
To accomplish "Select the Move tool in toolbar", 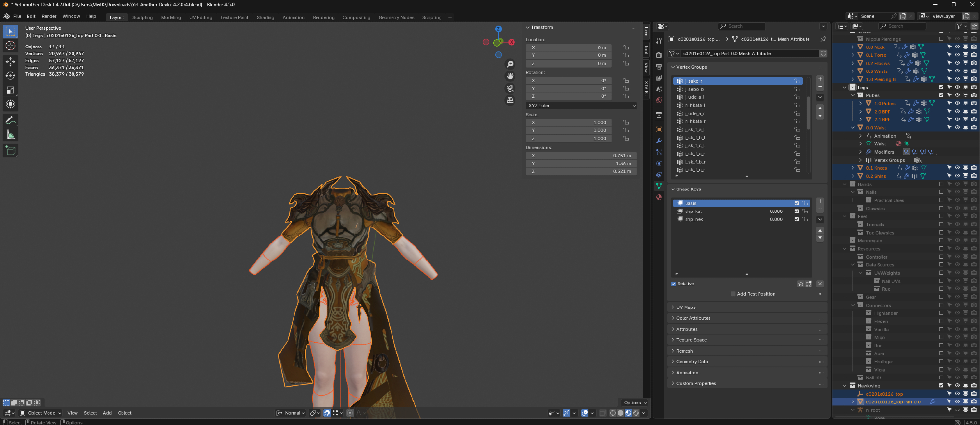I will (x=10, y=61).
